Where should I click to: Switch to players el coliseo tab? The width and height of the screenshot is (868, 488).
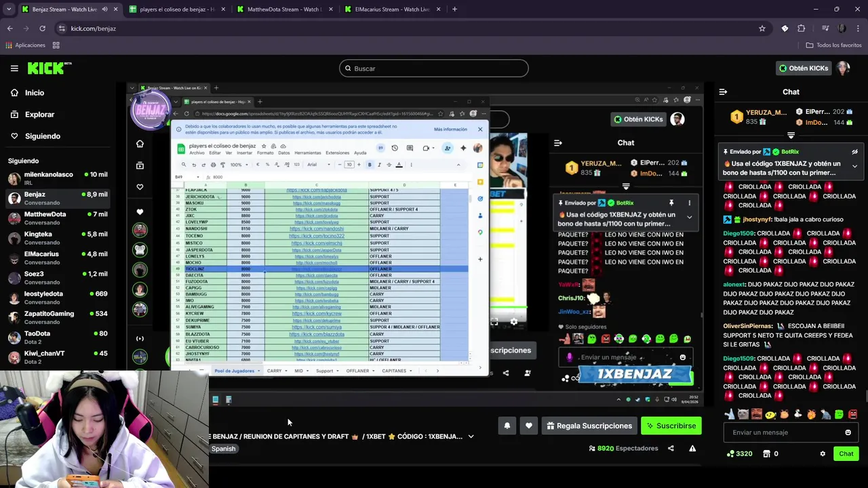(x=177, y=9)
